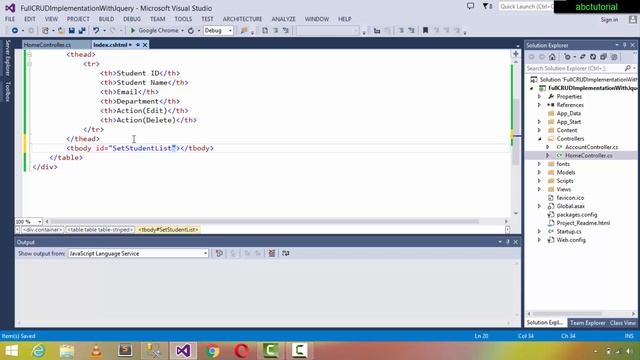Screen dimensions: 640x360
Task: Click the editor horizontal scrollbar
Action: (x=264, y=222)
